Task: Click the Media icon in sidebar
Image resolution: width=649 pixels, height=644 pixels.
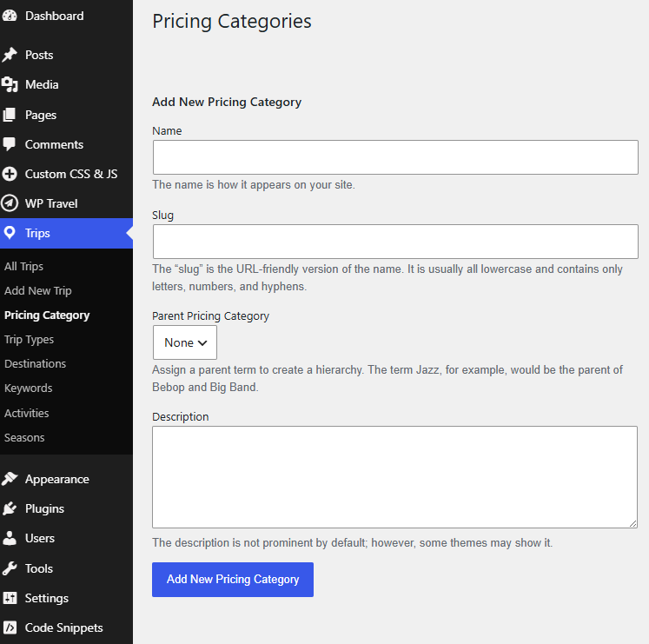Action: 10,84
